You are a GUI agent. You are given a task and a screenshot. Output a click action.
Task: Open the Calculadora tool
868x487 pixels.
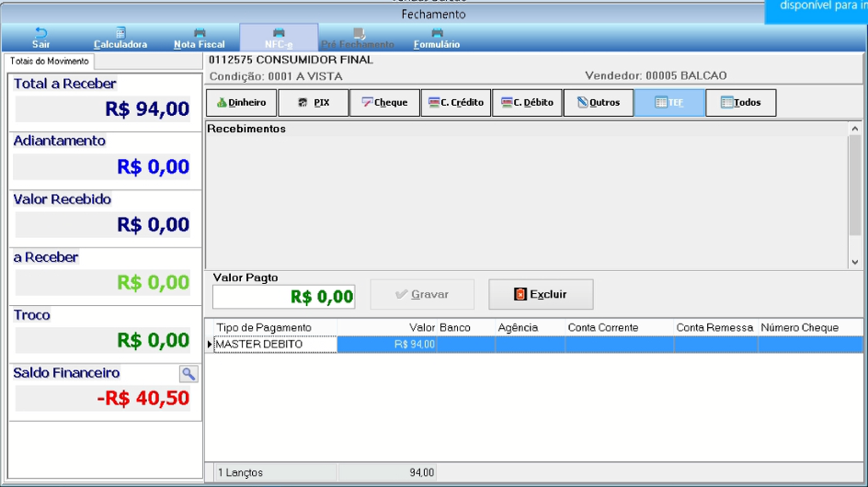[120, 39]
